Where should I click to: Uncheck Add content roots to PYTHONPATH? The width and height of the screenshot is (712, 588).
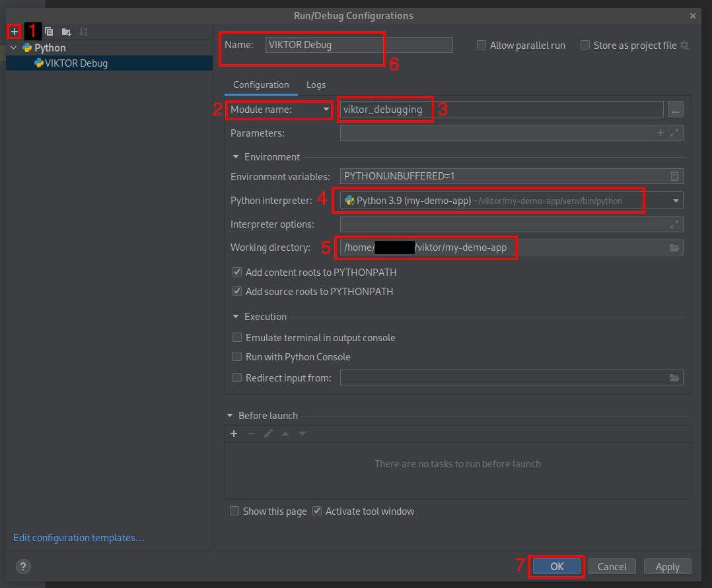[x=237, y=272]
